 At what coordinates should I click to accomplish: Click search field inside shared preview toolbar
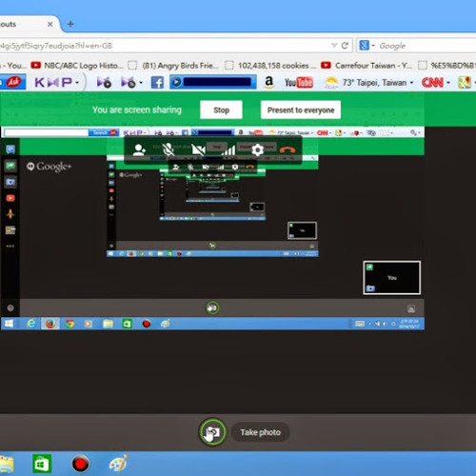coord(47,132)
